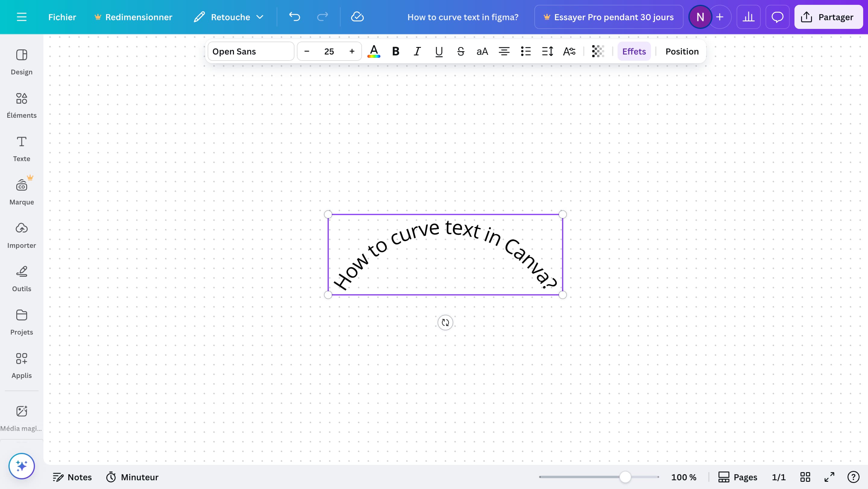
Task: Click Essayer Pro pendant 30 jours
Action: pyautogui.click(x=609, y=17)
